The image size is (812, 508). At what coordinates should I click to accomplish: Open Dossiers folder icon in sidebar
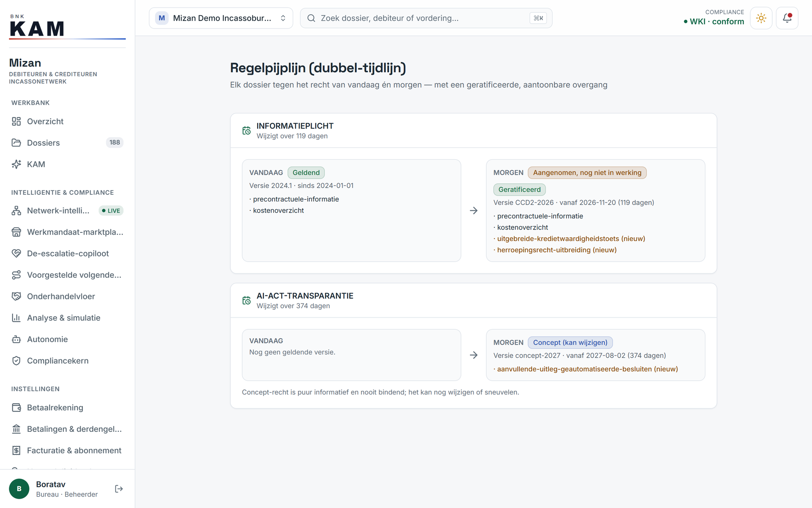point(16,143)
